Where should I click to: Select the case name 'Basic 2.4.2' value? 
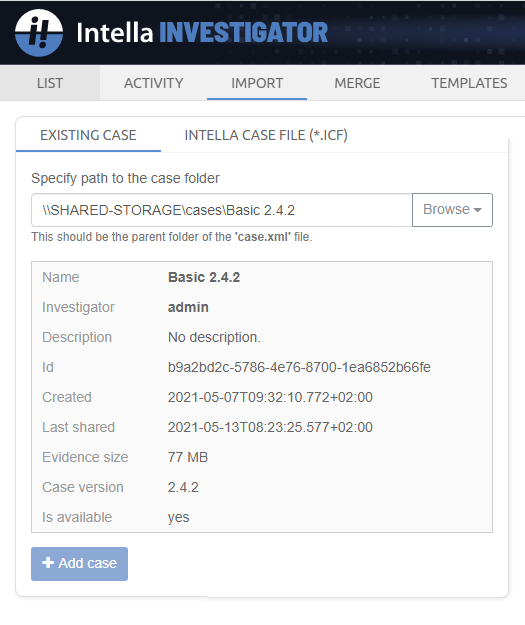(204, 277)
